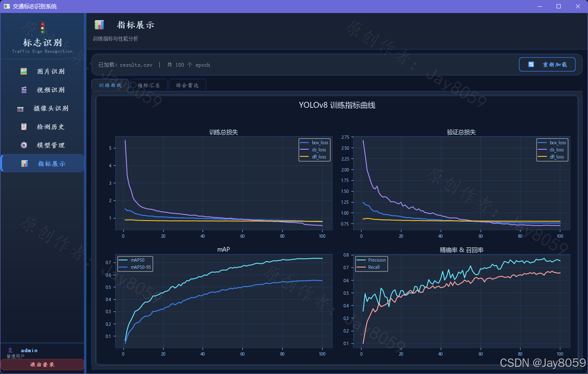Viewport: 588px width, 374px height.
Task: Click the clipboard icon beside 检测历史
Action: click(x=24, y=127)
